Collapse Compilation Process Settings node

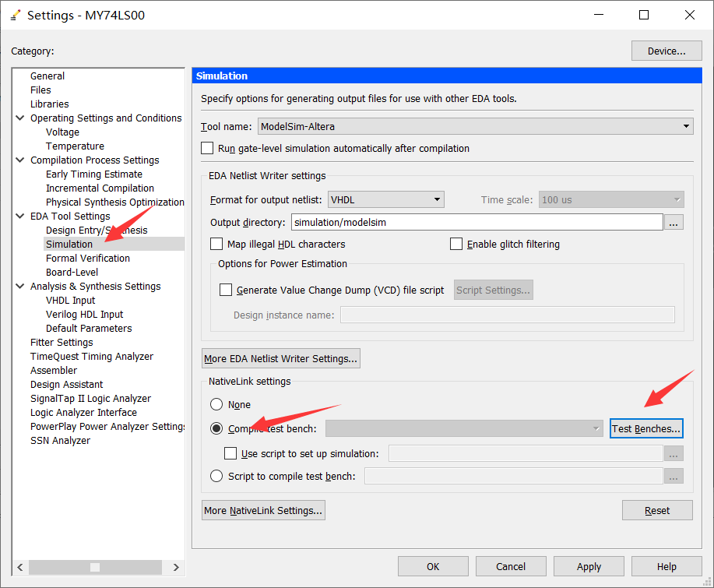[20, 160]
